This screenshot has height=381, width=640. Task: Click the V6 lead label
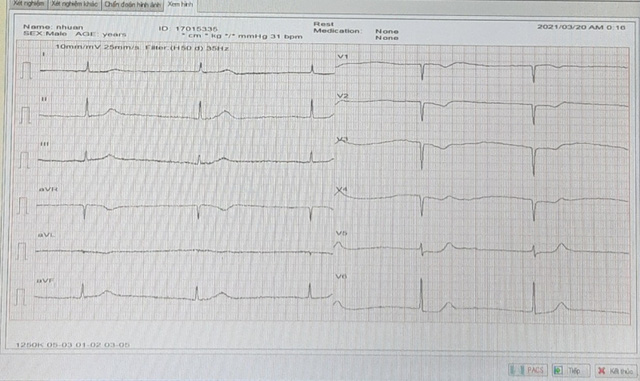tap(341, 276)
